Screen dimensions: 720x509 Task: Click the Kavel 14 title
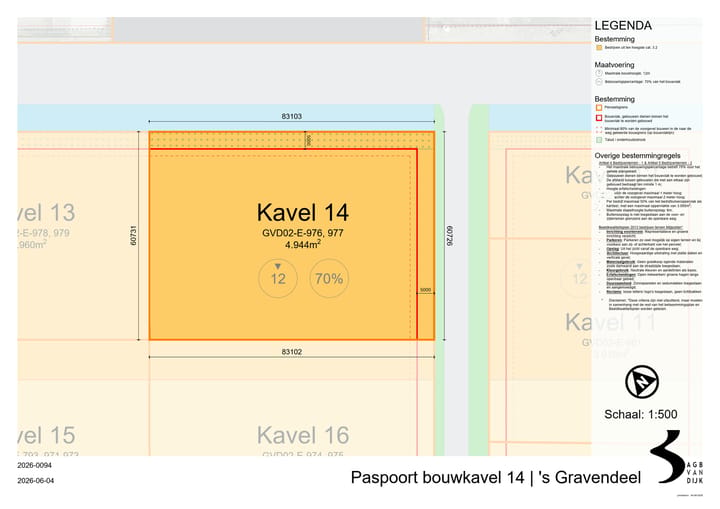pyautogui.click(x=303, y=213)
